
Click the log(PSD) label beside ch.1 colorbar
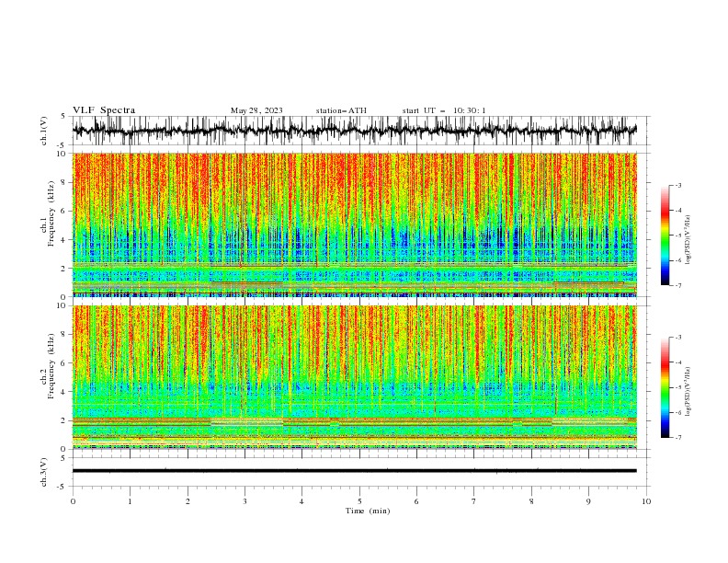pos(688,240)
